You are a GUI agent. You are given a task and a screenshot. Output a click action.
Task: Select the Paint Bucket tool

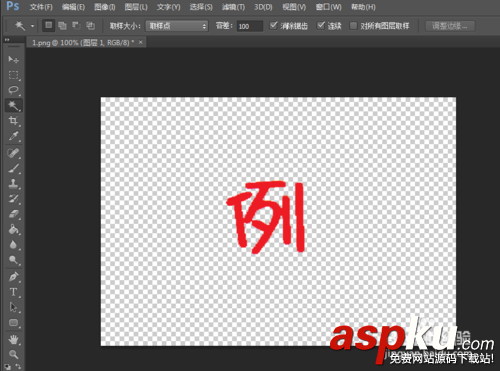[13, 229]
